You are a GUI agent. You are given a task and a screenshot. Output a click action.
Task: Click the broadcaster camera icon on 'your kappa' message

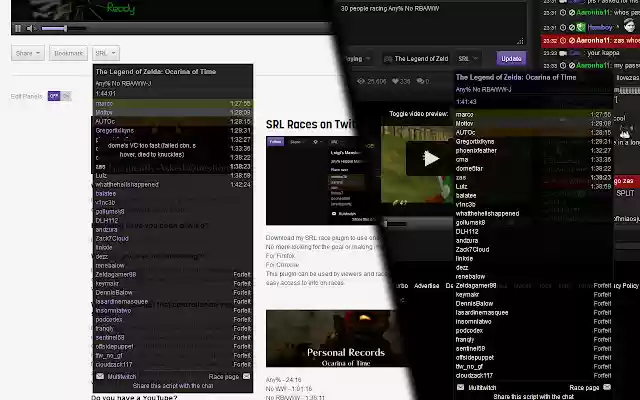[x=563, y=53]
